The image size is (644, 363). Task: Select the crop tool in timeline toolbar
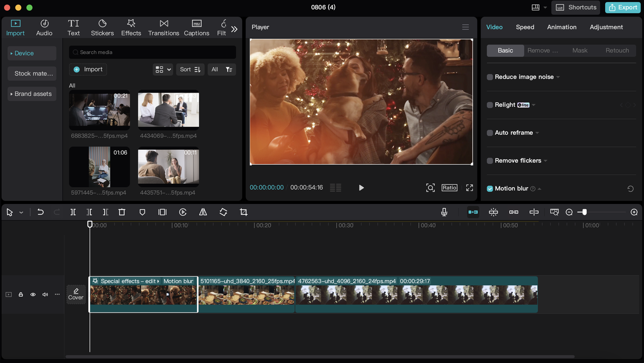(x=244, y=212)
